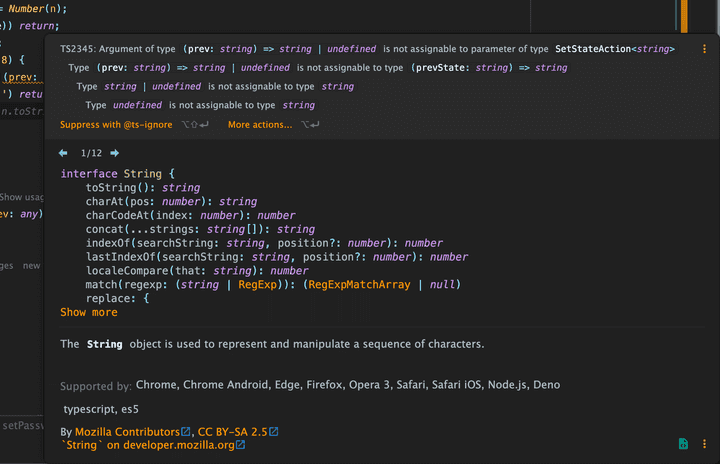
Task: Click the 1/12 page counter
Action: pos(90,153)
